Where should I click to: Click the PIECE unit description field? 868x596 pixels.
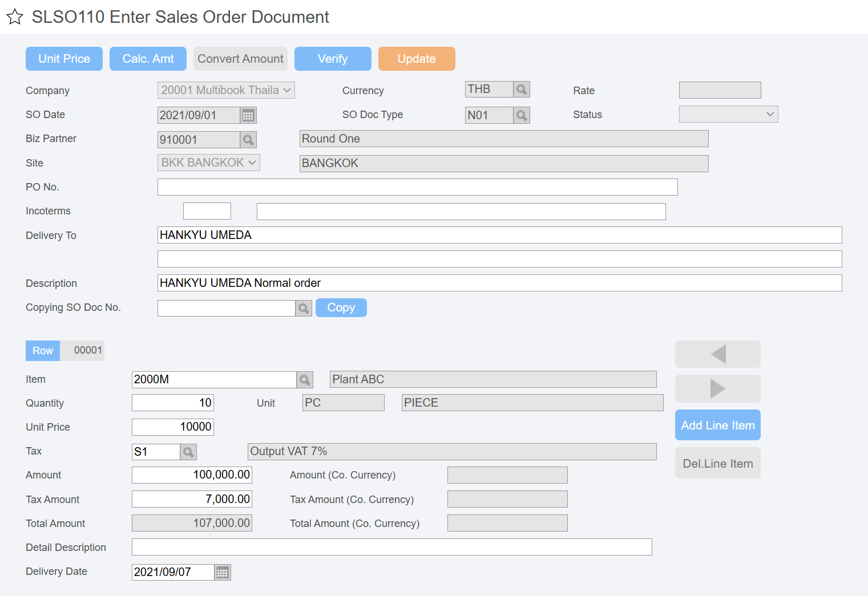tap(532, 403)
